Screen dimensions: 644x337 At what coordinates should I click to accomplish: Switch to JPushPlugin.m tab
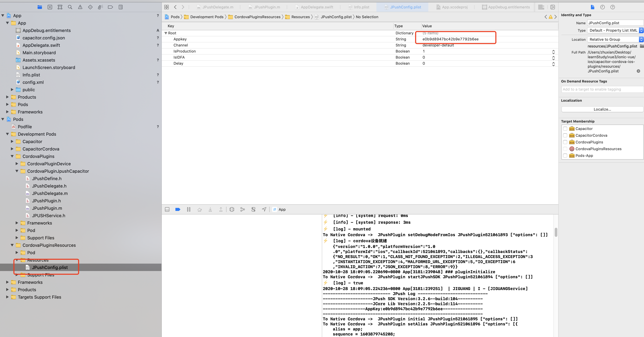[x=264, y=7]
